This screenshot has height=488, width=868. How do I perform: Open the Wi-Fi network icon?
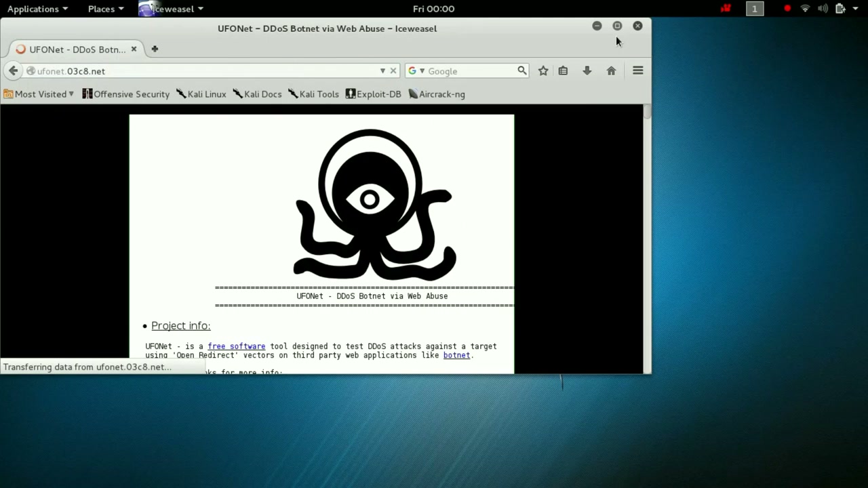click(805, 9)
